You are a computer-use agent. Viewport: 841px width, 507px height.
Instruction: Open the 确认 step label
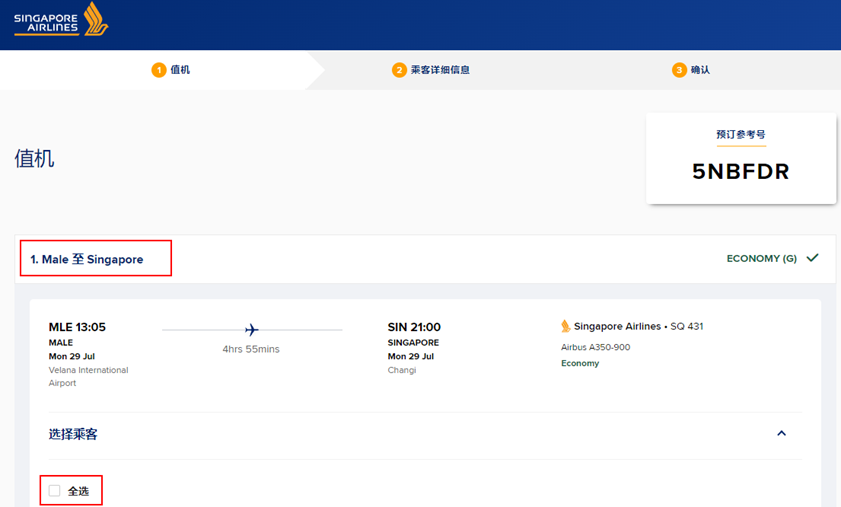(700, 70)
